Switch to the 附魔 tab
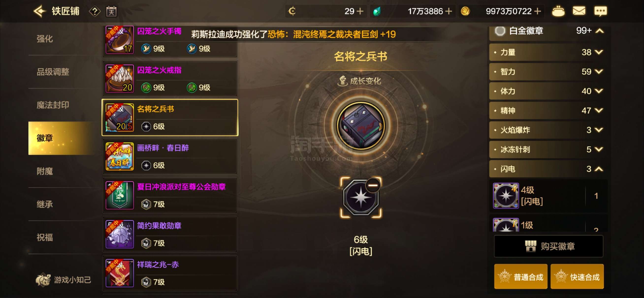The width and height of the screenshot is (644, 298). 45,171
